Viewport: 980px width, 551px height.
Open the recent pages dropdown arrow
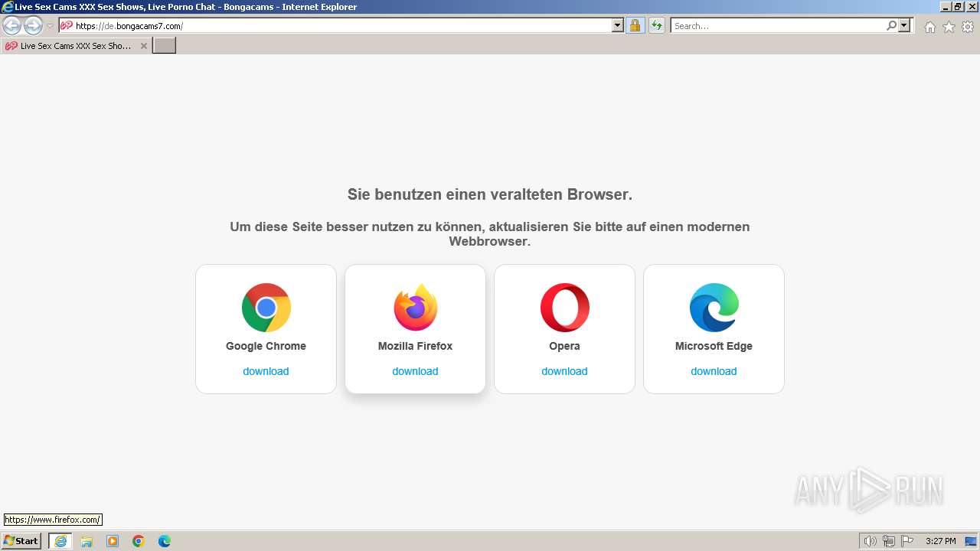(50, 26)
